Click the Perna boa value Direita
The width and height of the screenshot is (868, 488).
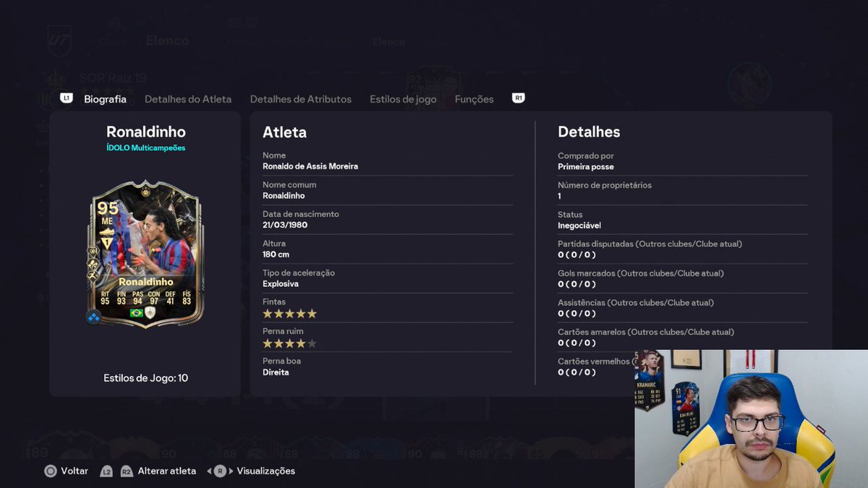[x=276, y=372]
